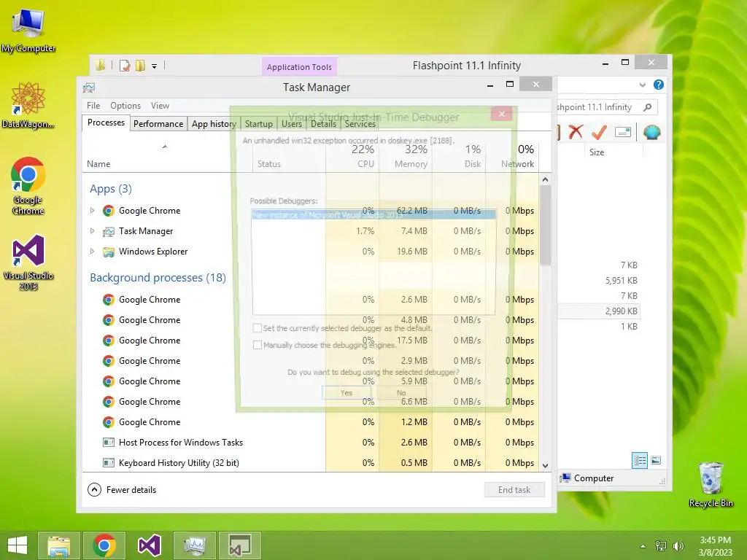Switch Flashpoint window to details view
This screenshot has width=747, height=560.
640,460
